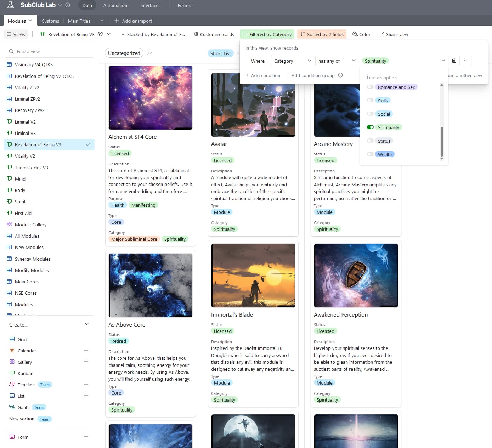Click the hamburger Views toggle button
492x448 pixels.
pyautogui.click(x=16, y=34)
